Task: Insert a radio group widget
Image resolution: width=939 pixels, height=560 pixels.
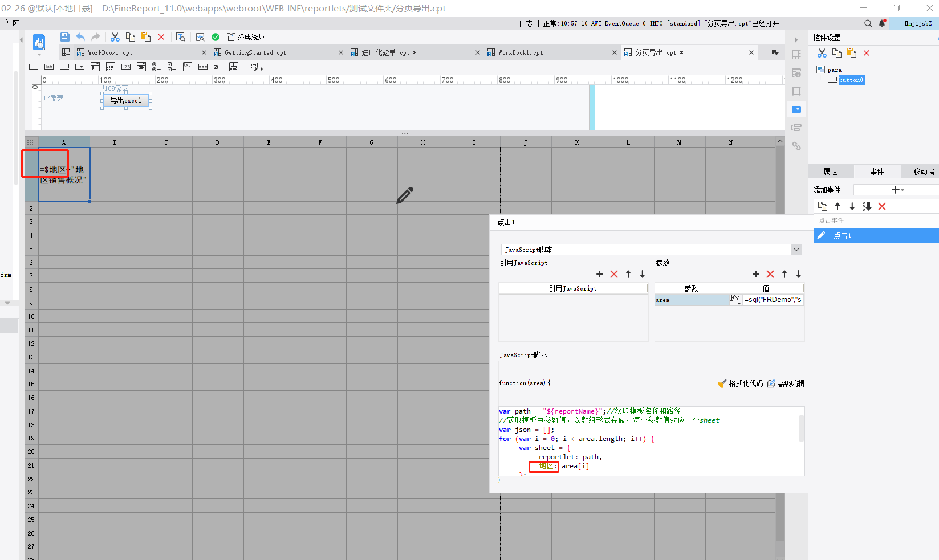Action: [x=156, y=67]
